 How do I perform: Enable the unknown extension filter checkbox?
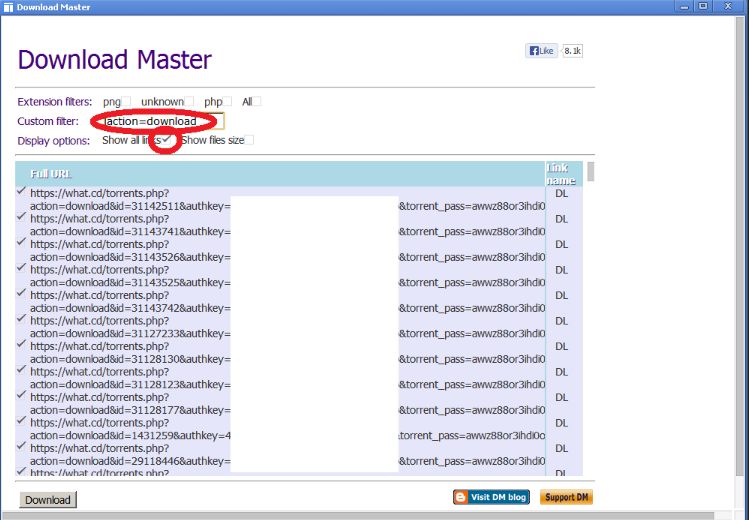189,101
